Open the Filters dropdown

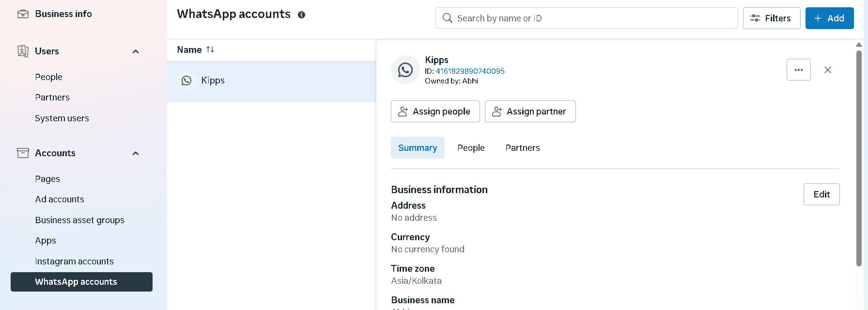click(772, 18)
